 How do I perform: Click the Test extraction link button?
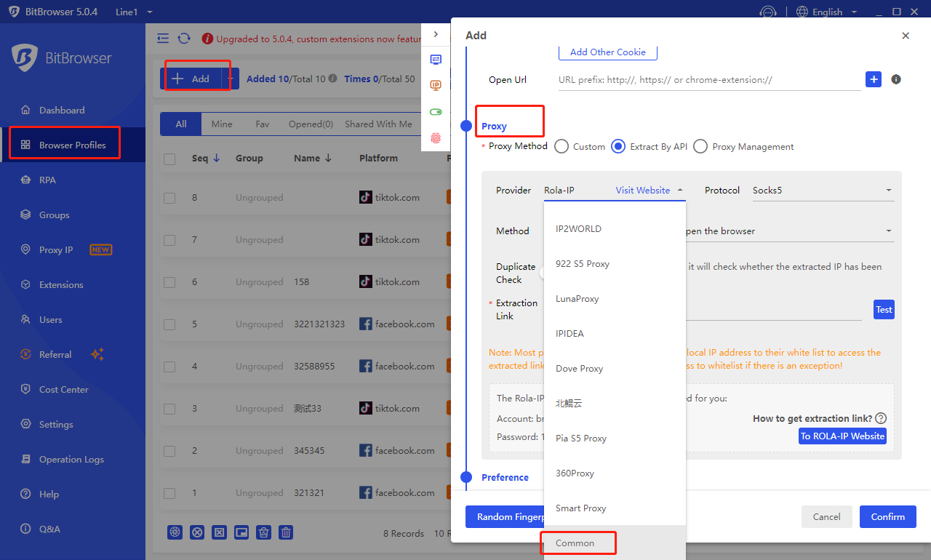[884, 310]
